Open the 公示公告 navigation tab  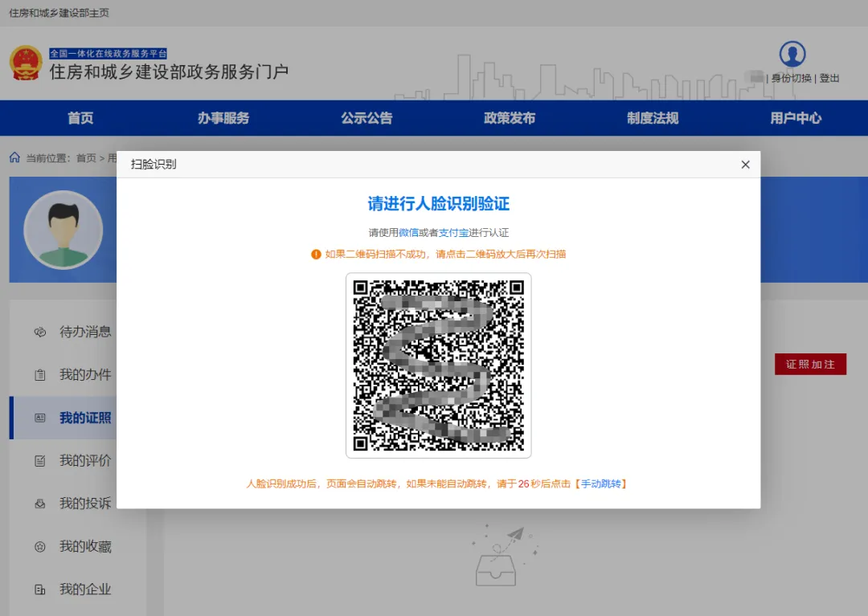point(366,118)
